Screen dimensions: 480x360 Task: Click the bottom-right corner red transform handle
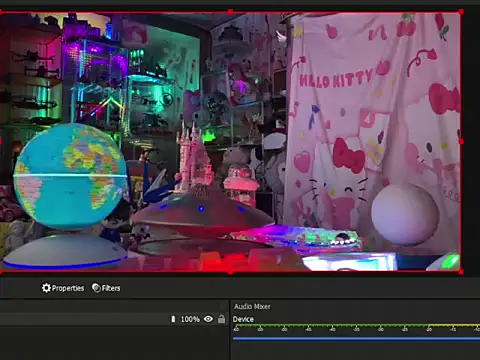coord(461,272)
